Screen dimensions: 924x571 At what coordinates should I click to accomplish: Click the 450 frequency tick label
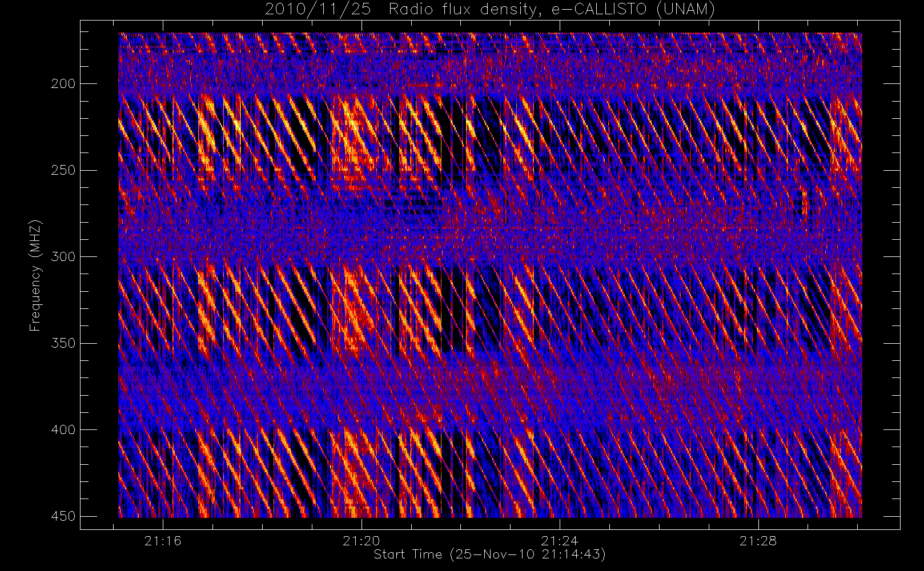click(x=63, y=516)
